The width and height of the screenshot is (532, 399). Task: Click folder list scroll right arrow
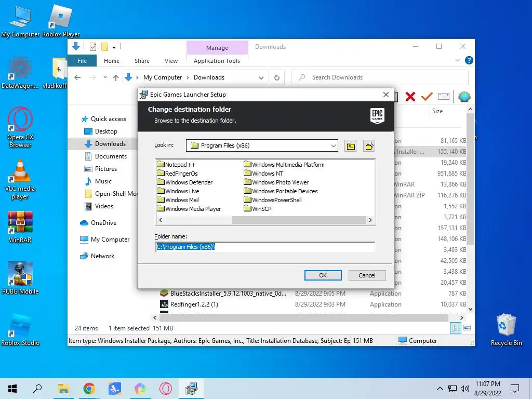click(370, 220)
